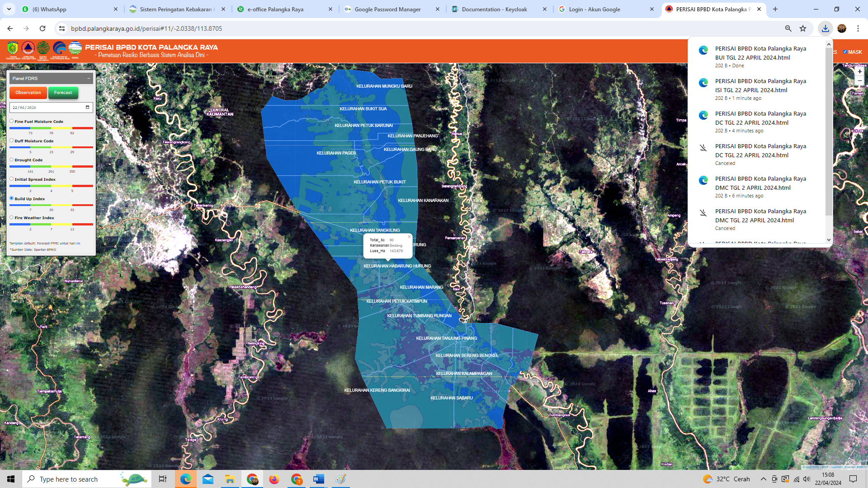
Task: Click the Fine Fuel Moisture Code color scale
Action: click(x=51, y=128)
